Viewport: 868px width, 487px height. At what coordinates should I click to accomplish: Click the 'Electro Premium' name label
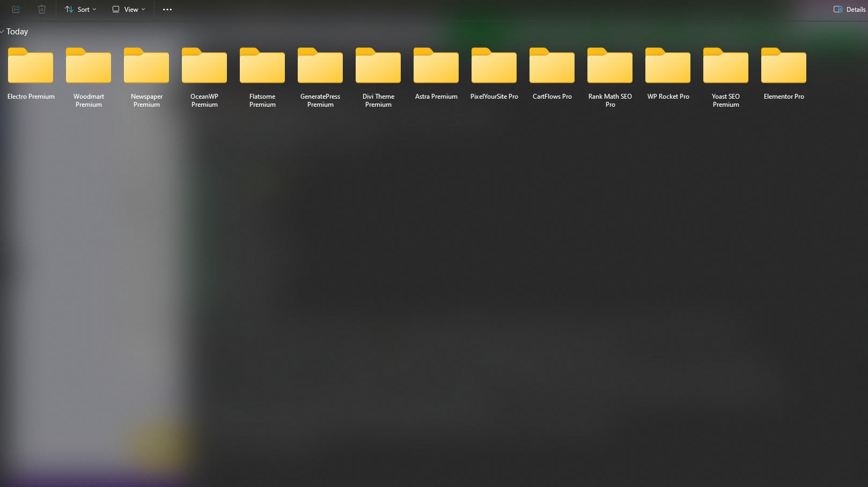point(31,97)
